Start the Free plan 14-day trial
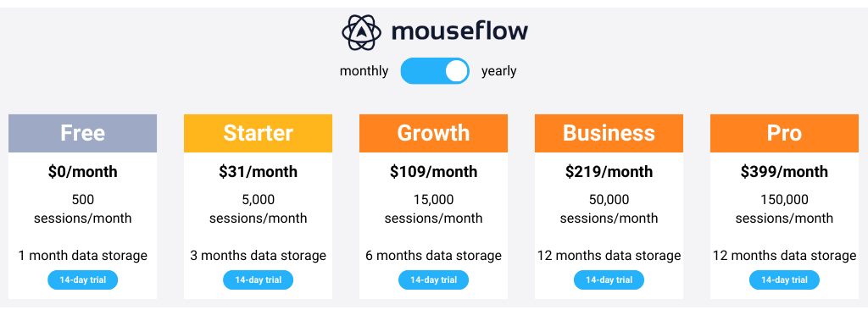The height and width of the screenshot is (310, 868). pyautogui.click(x=82, y=280)
